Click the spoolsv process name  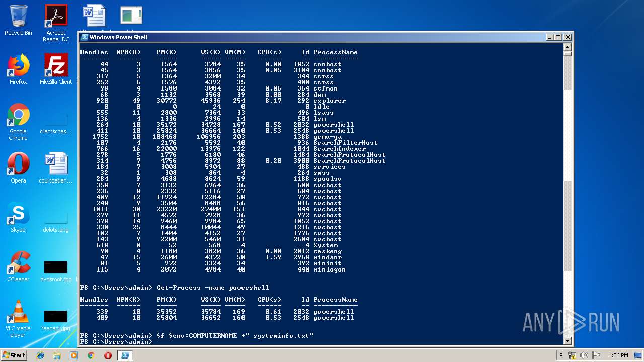[328, 179]
